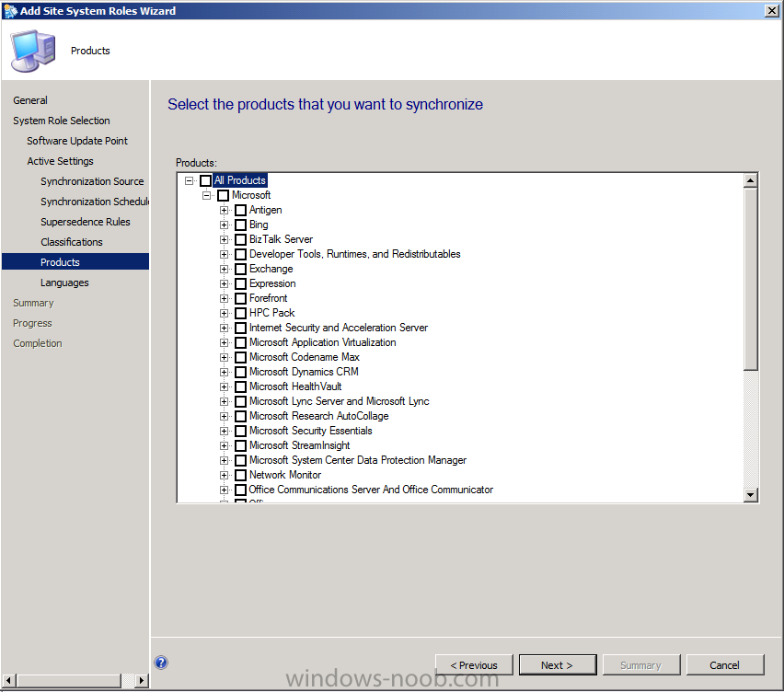Go to the Languages step

click(64, 283)
